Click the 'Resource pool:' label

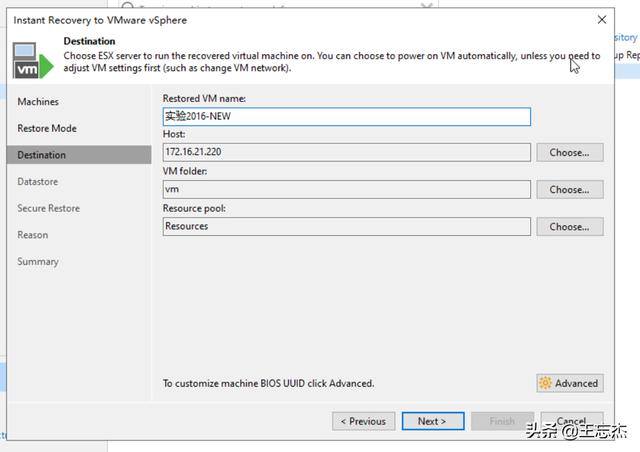[194, 208]
